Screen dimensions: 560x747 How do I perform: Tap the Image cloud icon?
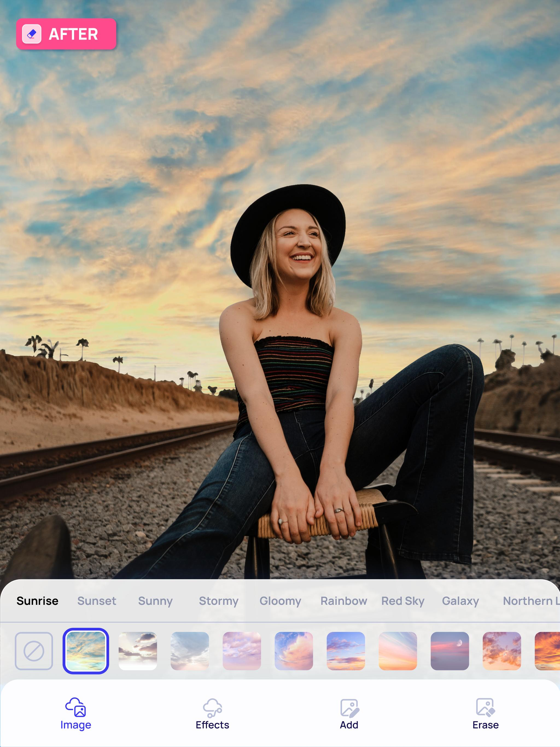76,707
